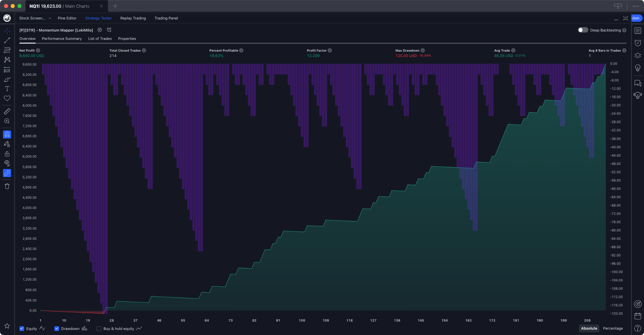Toggle magnet mode in left toolbar

click(x=7, y=134)
